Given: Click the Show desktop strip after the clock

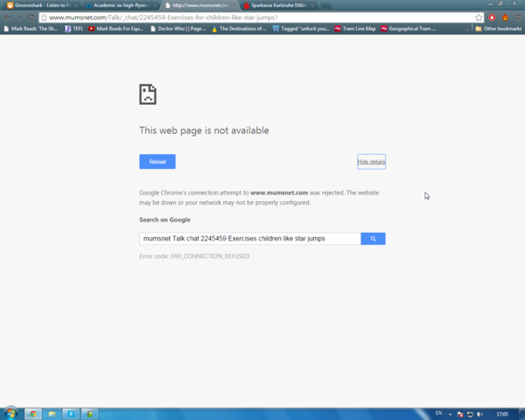Looking at the screenshot, I should pos(522,414).
